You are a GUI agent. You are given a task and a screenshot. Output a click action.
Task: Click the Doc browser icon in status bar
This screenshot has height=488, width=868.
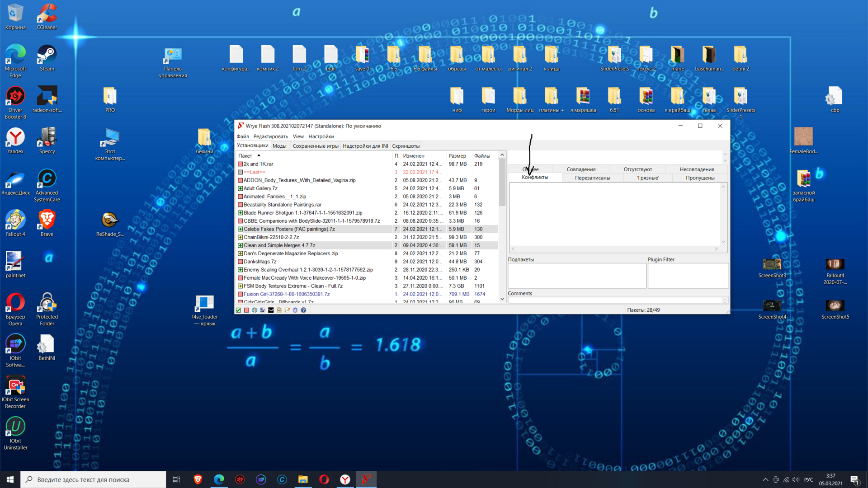click(x=279, y=310)
